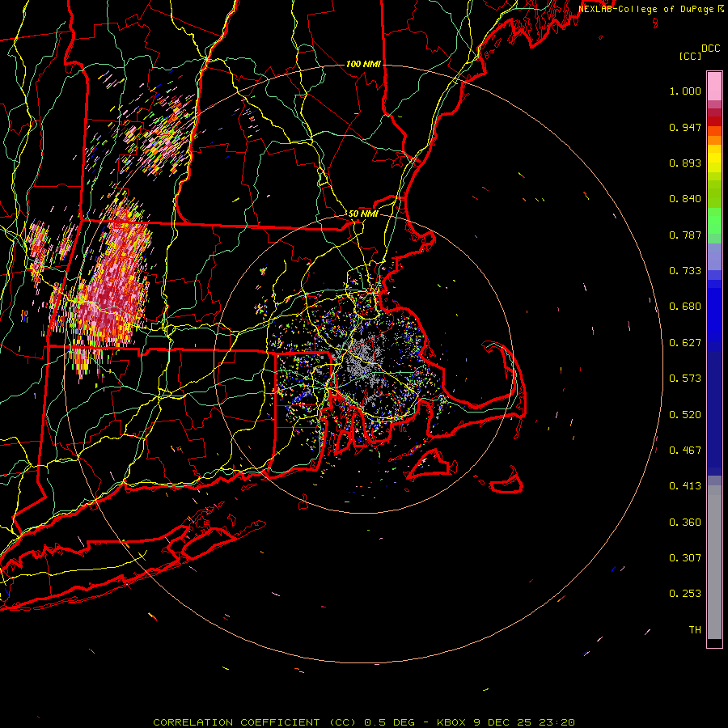Click the [CC] legend unit label
The height and width of the screenshot is (728, 728).
(x=690, y=56)
